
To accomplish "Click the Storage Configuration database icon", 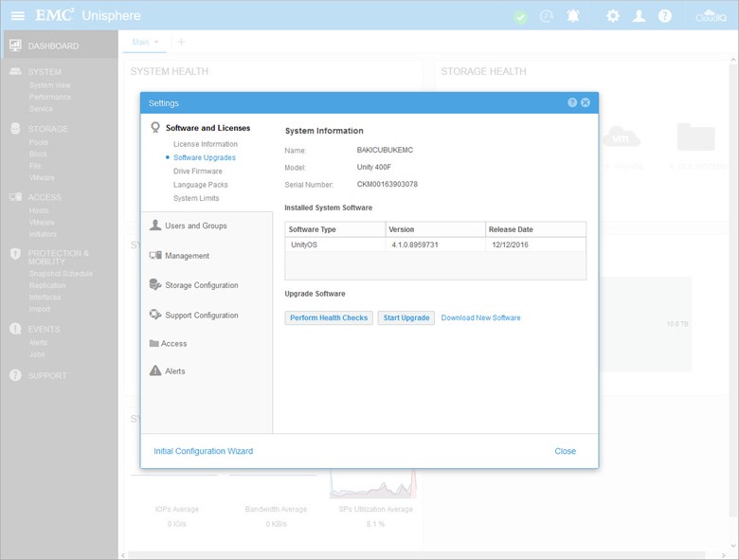I will tap(155, 284).
